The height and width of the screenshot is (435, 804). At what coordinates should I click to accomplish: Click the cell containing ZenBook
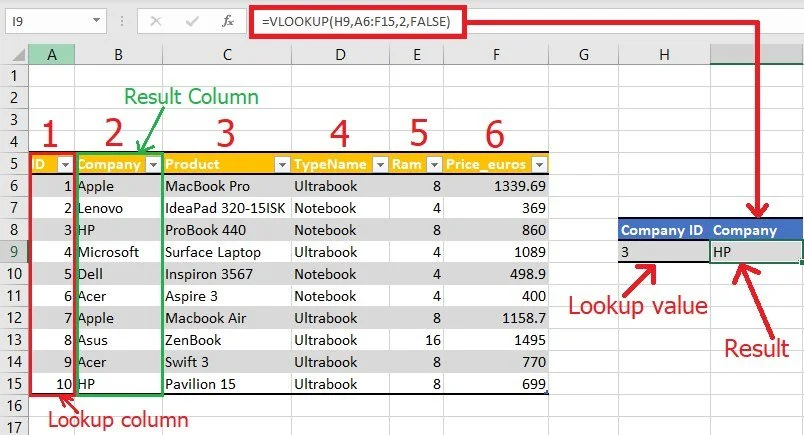pos(227,340)
